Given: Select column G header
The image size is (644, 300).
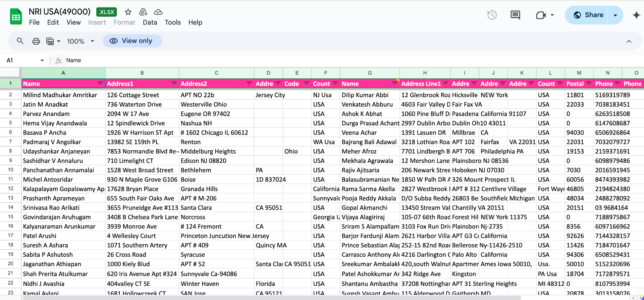Looking at the screenshot, I should point(370,73).
